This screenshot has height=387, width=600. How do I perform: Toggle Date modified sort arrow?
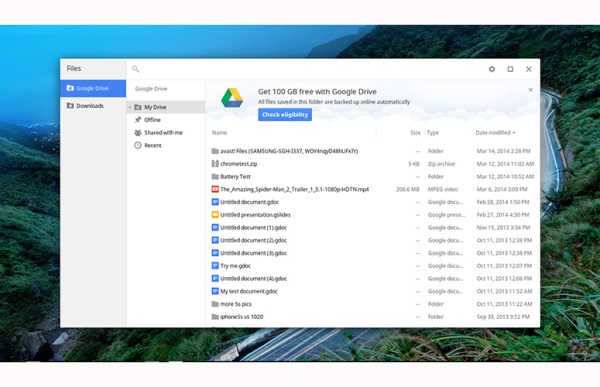point(514,133)
